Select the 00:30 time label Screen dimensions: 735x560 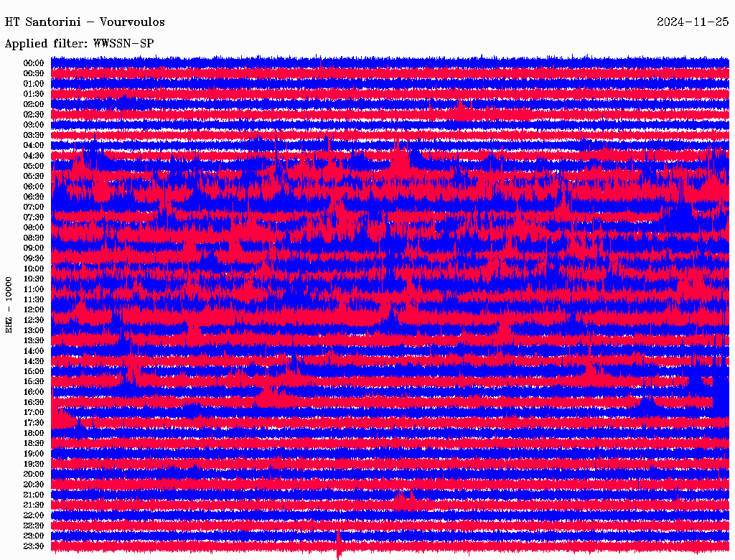34,73
